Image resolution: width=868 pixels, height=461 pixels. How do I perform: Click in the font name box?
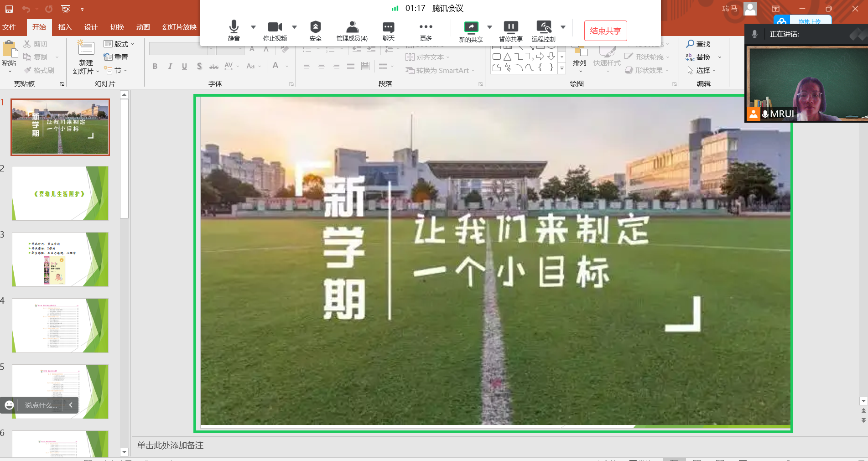pyautogui.click(x=178, y=49)
